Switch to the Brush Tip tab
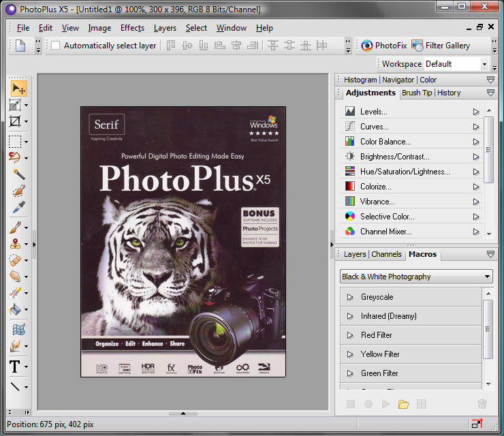504x436 pixels. pyautogui.click(x=417, y=93)
